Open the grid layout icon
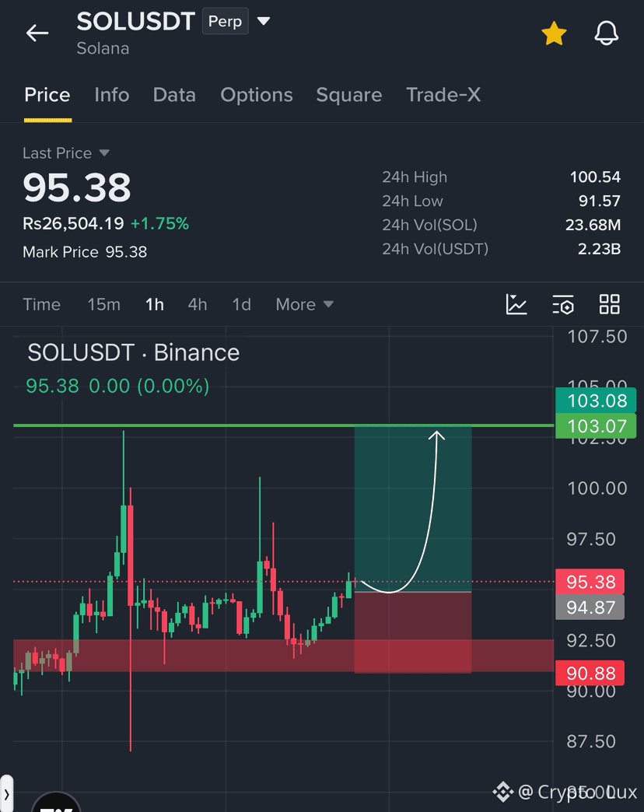 [609, 305]
